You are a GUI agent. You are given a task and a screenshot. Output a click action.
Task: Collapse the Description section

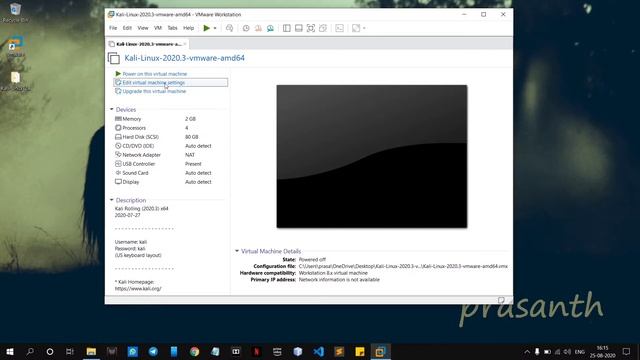click(112, 200)
